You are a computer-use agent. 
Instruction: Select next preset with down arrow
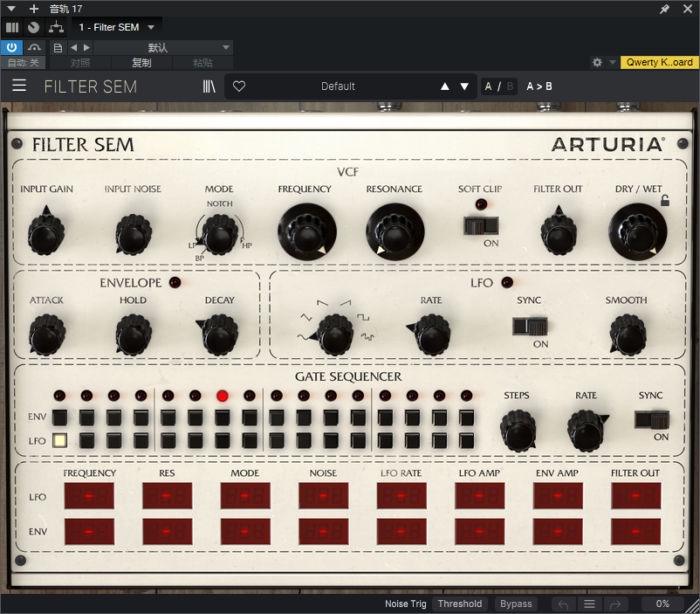pyautogui.click(x=464, y=86)
